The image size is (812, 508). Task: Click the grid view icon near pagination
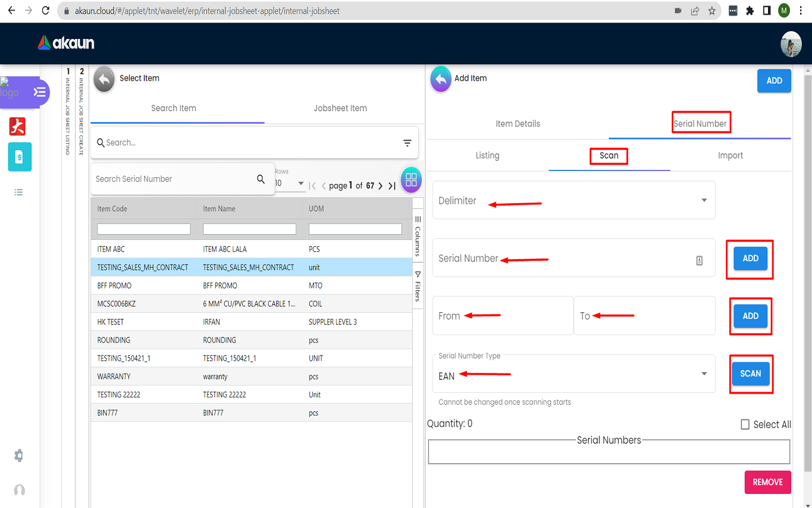click(411, 180)
